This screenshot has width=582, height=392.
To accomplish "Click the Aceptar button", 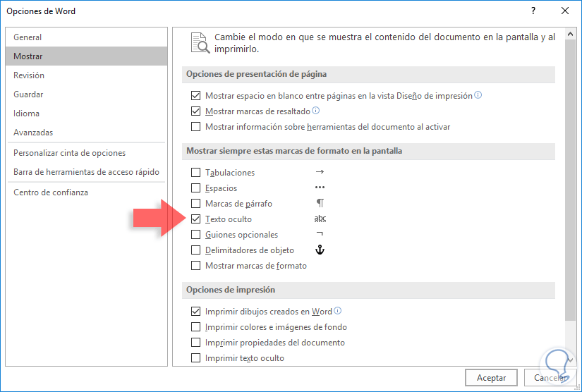I will click(x=491, y=378).
